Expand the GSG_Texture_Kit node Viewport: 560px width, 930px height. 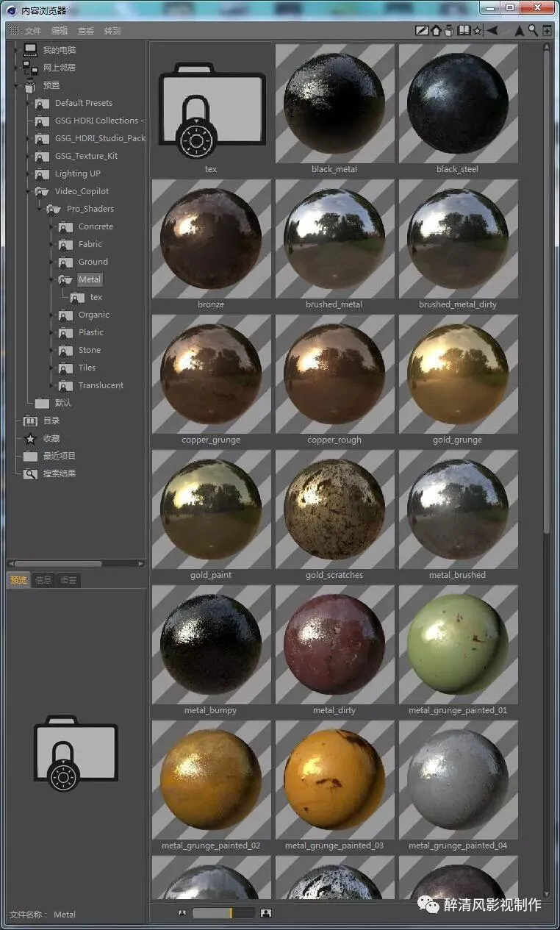pyautogui.click(x=28, y=156)
